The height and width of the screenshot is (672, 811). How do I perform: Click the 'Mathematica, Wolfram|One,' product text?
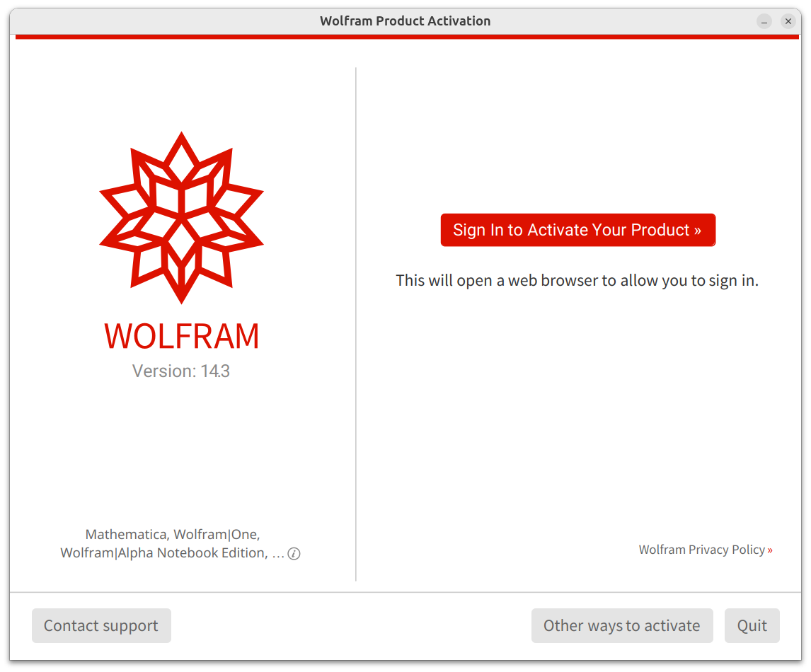173,535
